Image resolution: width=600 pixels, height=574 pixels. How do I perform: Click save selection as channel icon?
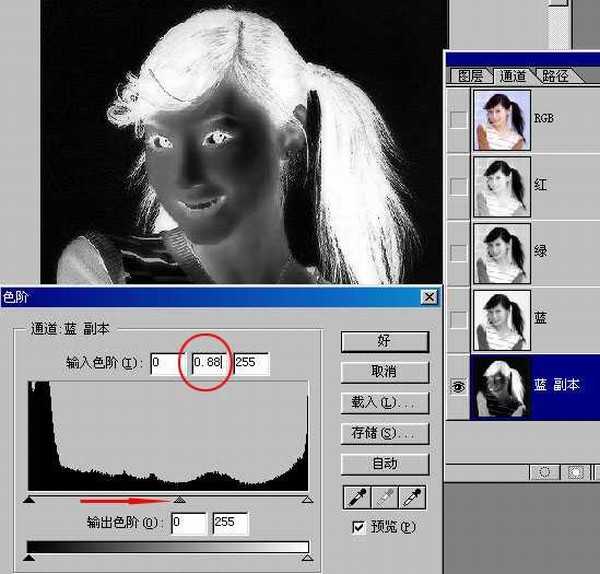pos(577,470)
